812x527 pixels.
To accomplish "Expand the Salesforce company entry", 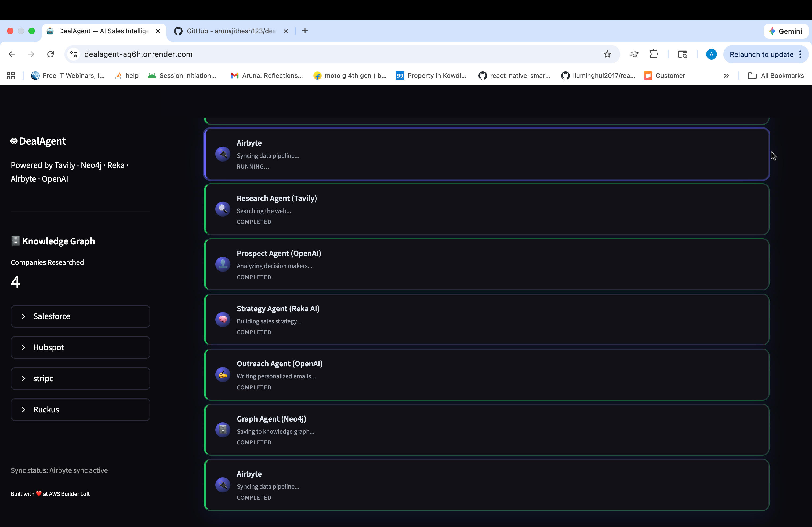I will point(81,316).
